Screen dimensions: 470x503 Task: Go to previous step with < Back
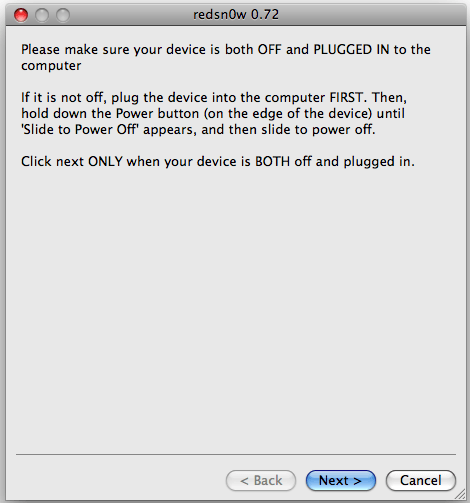(x=261, y=480)
